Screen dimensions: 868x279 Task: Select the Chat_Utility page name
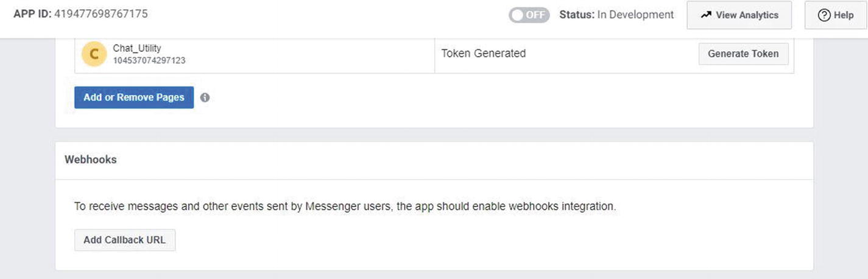(x=137, y=48)
